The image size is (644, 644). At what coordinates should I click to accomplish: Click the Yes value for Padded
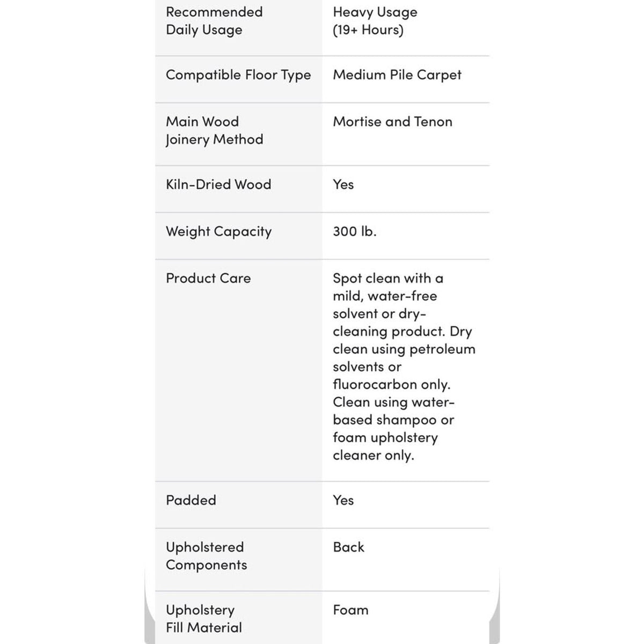tap(343, 500)
